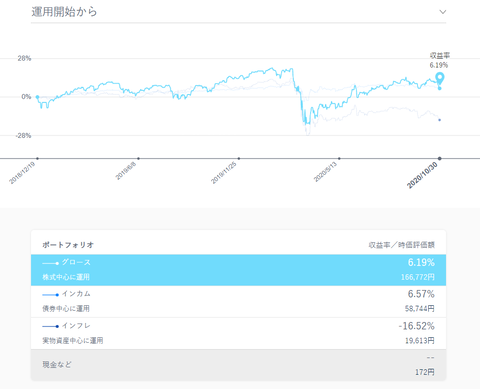The width and height of the screenshot is (480, 389).
Task: Select the 2020/10/30 timeline dot
Action: coord(440,158)
